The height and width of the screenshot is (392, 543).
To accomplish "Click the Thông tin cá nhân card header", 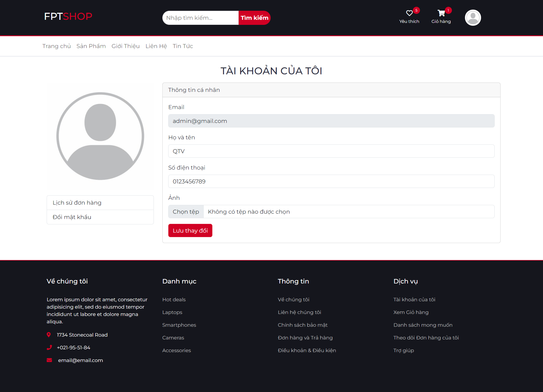I will coord(331,90).
